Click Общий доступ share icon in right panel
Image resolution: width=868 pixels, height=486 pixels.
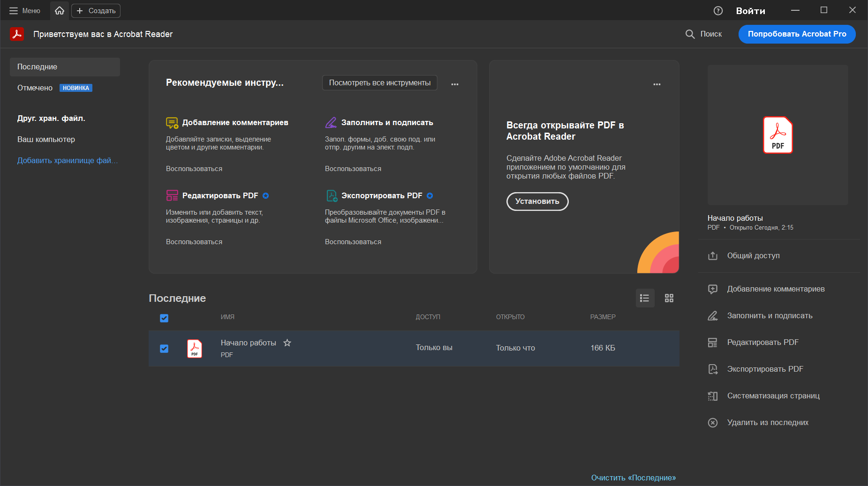[x=713, y=256]
